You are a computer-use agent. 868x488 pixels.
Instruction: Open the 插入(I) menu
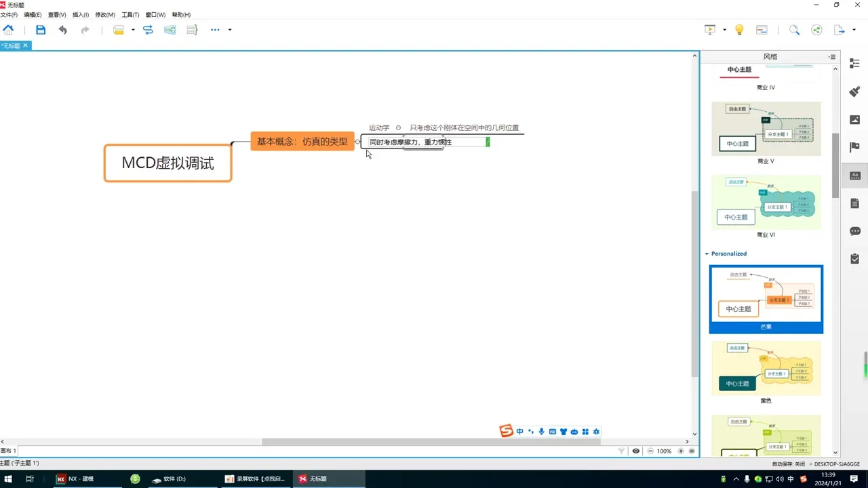click(x=80, y=15)
